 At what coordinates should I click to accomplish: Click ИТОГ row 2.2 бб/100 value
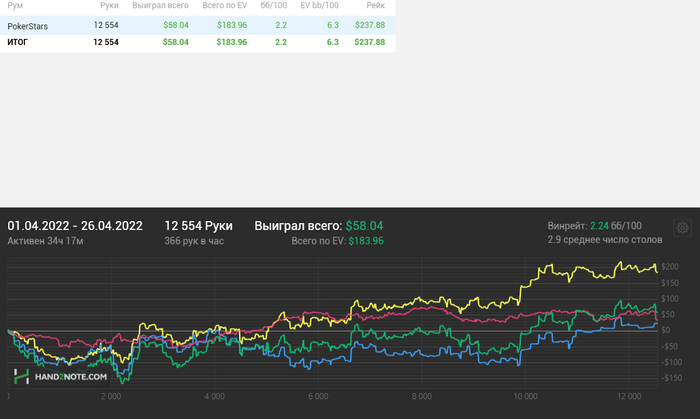coord(281,42)
